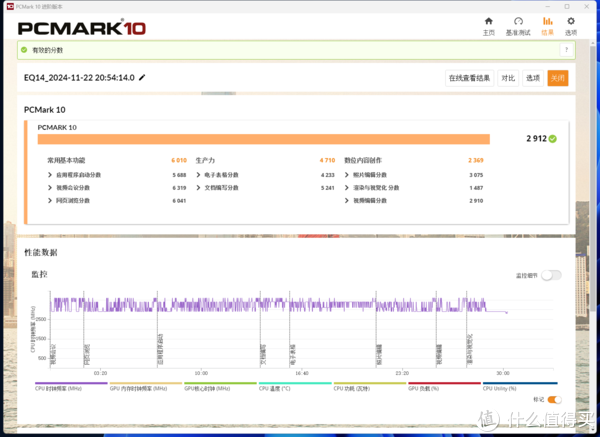Viewport: 600px width, 437px height.
Task: Click the 数位内容创作 score 2 369
Action: [x=476, y=160]
